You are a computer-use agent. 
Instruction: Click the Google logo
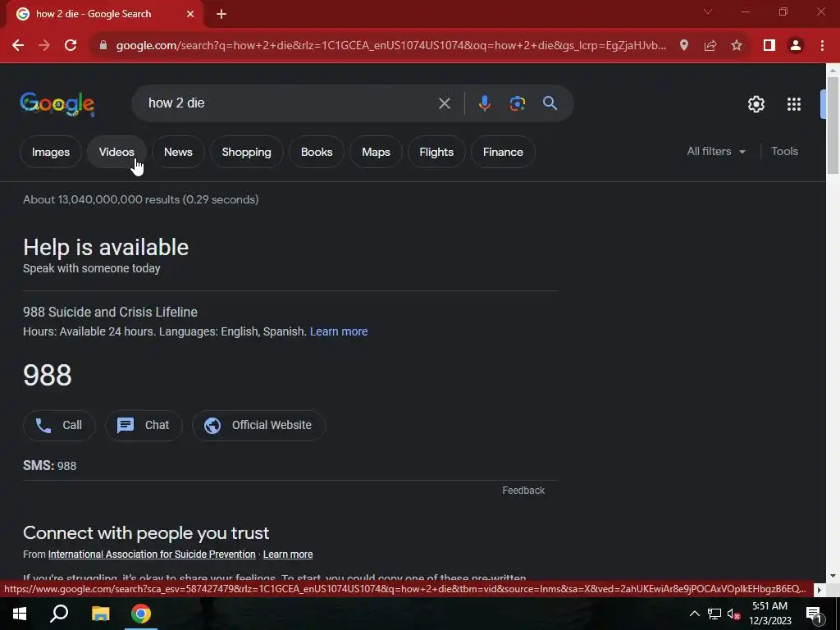click(57, 103)
